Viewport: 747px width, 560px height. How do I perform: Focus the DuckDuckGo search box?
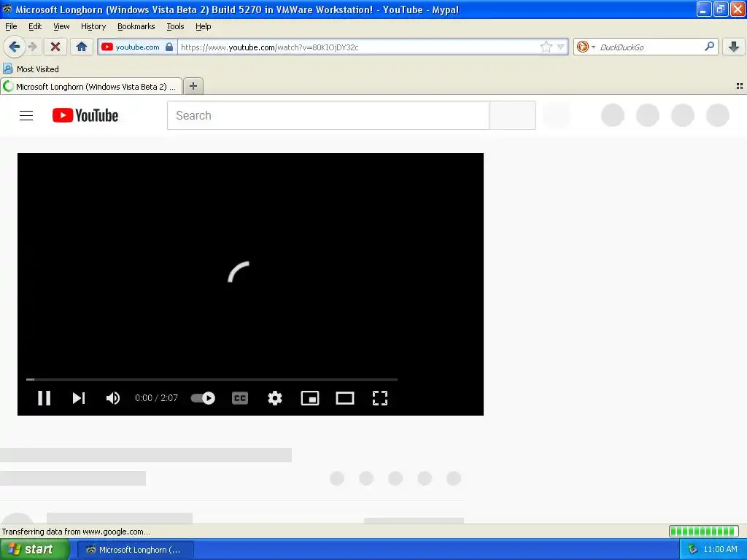pos(650,47)
